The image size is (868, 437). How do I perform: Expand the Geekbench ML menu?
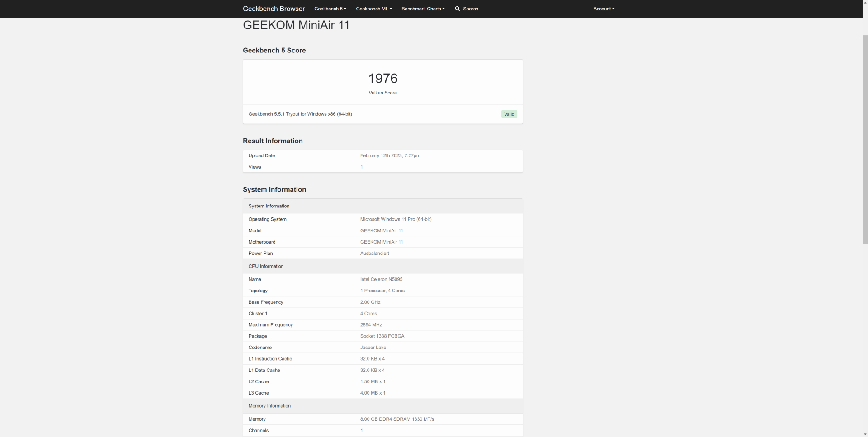(x=374, y=9)
